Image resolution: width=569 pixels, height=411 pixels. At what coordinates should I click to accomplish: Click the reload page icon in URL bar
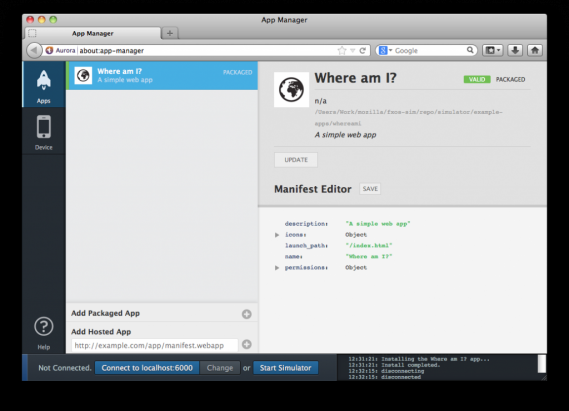tap(363, 50)
